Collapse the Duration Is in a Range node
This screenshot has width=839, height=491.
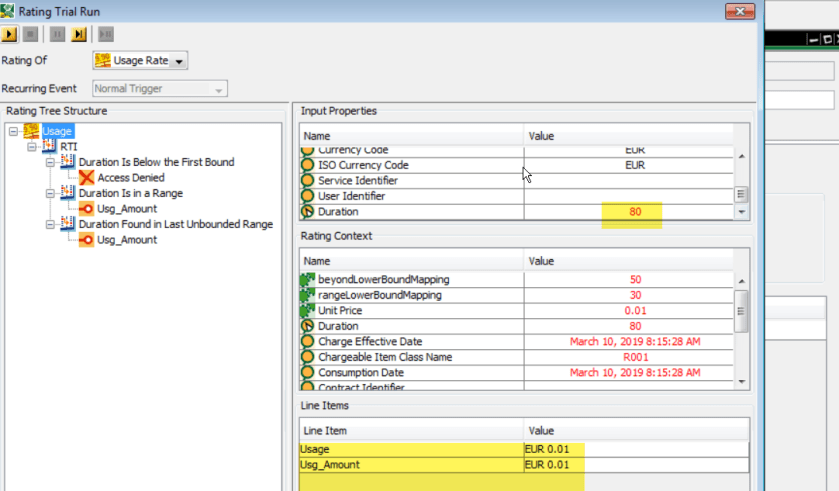coord(51,194)
